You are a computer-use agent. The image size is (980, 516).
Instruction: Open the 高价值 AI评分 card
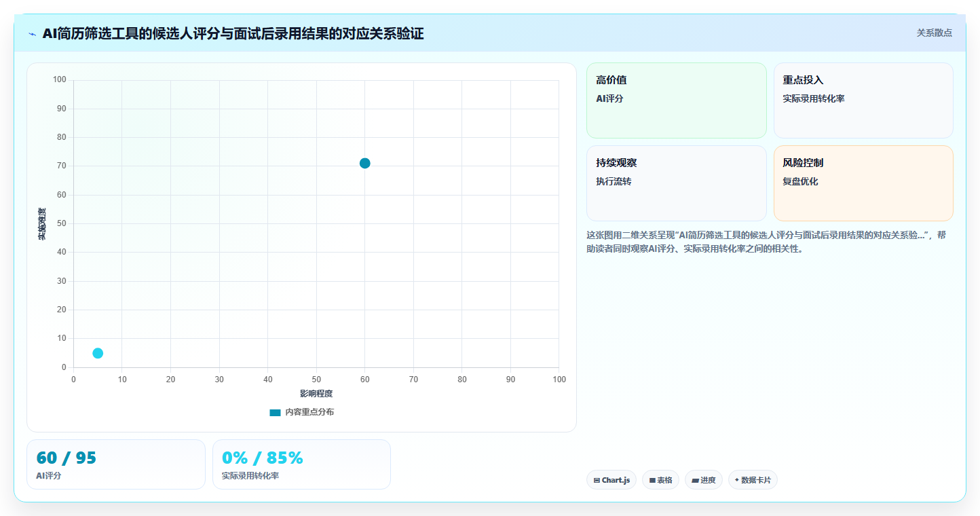point(676,100)
